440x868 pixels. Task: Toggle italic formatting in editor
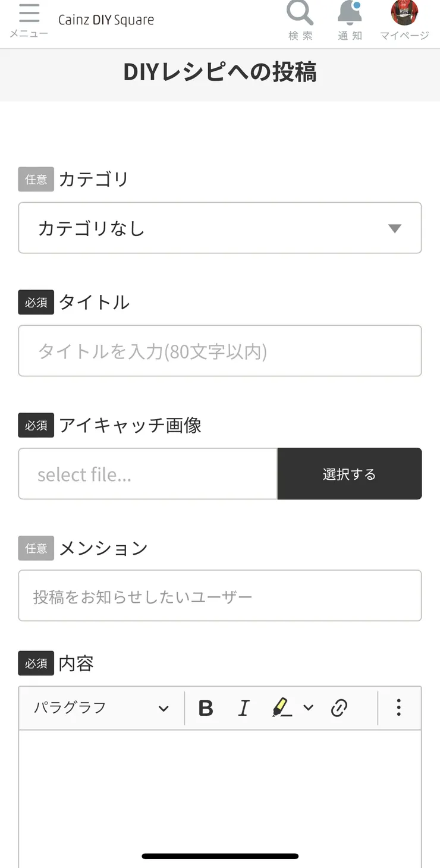[243, 707]
